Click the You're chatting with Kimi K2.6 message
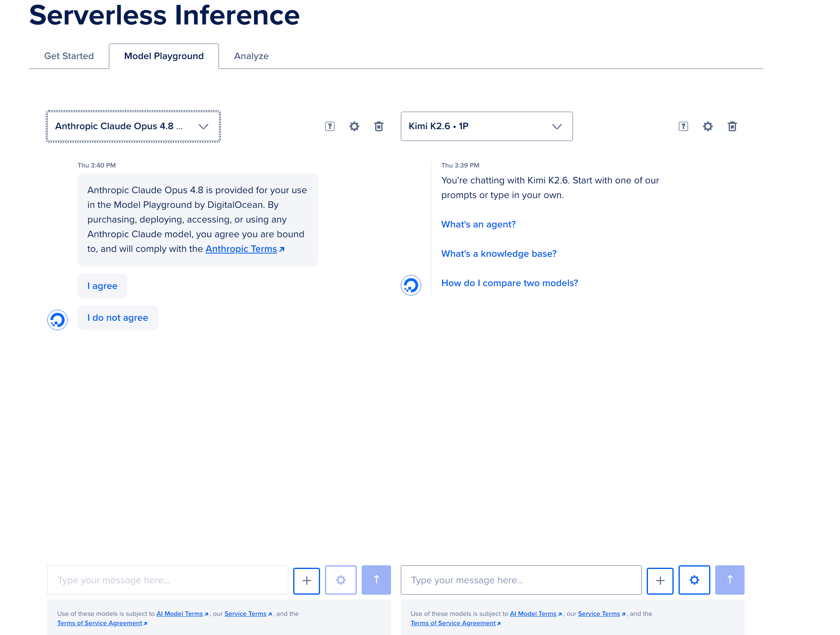The height and width of the screenshot is (635, 840). pyautogui.click(x=550, y=188)
